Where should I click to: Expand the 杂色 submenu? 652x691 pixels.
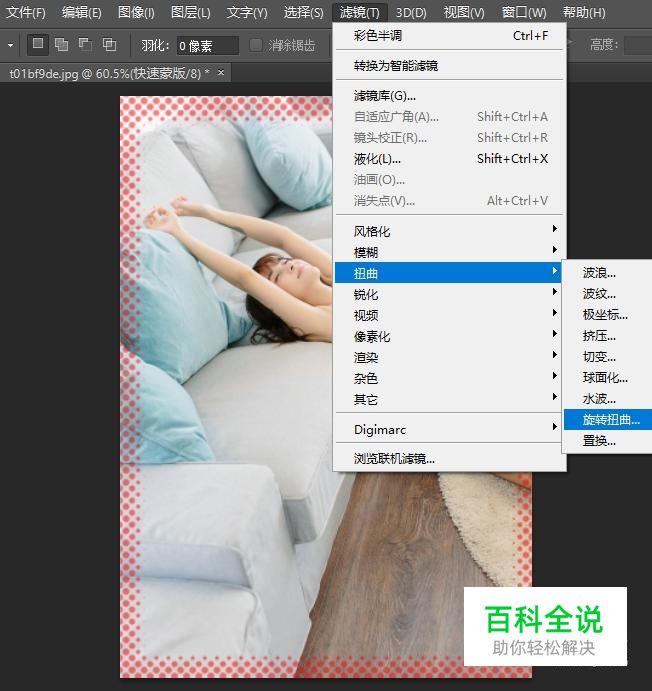[x=449, y=378]
